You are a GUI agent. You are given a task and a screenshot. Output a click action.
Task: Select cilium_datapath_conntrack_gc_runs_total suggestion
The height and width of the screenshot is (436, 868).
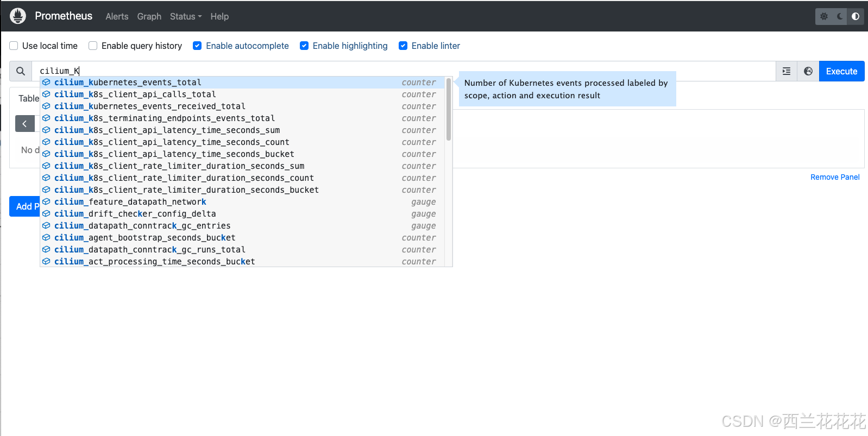(x=243, y=250)
